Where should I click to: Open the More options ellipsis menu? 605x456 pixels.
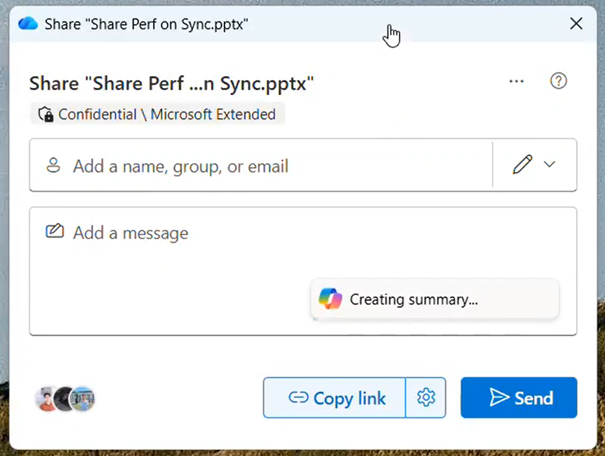click(x=516, y=82)
